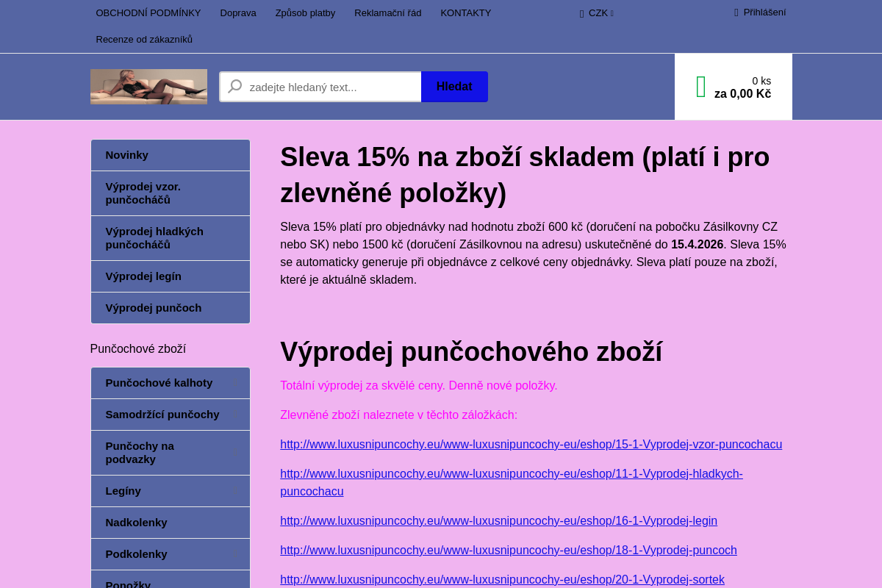882x588 pixels.
Task: Expand the Legíny category arrow
Action: pyautogui.click(x=234, y=491)
